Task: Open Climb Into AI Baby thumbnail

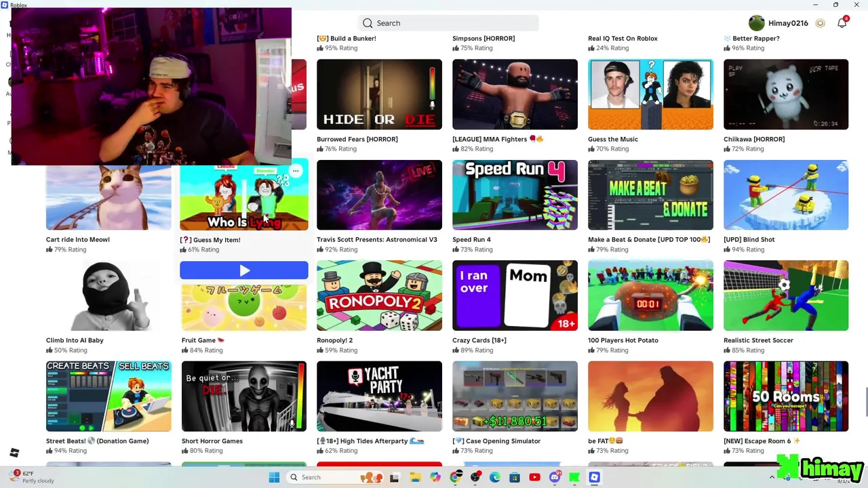Action: point(108,296)
